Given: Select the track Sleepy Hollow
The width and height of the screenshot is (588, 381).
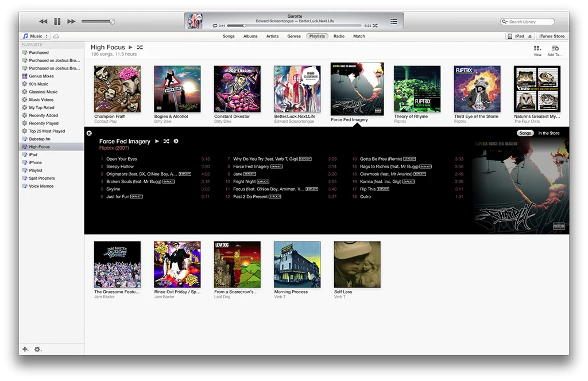Looking at the screenshot, I should pyautogui.click(x=155, y=166).
